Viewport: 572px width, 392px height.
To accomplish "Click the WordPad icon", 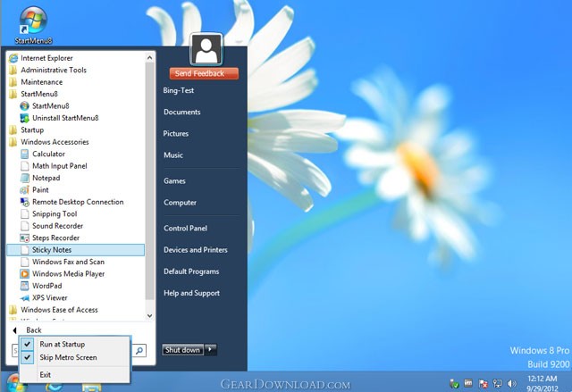I will 25,286.
